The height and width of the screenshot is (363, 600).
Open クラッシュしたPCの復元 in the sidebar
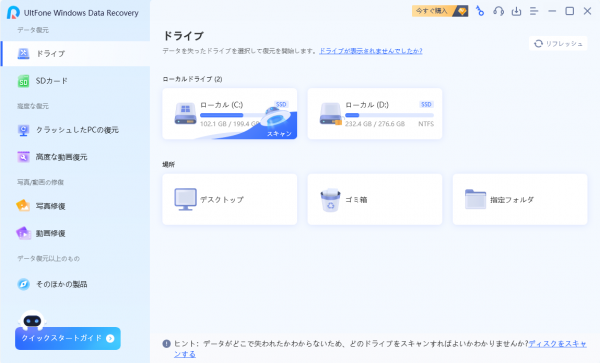[x=76, y=130]
